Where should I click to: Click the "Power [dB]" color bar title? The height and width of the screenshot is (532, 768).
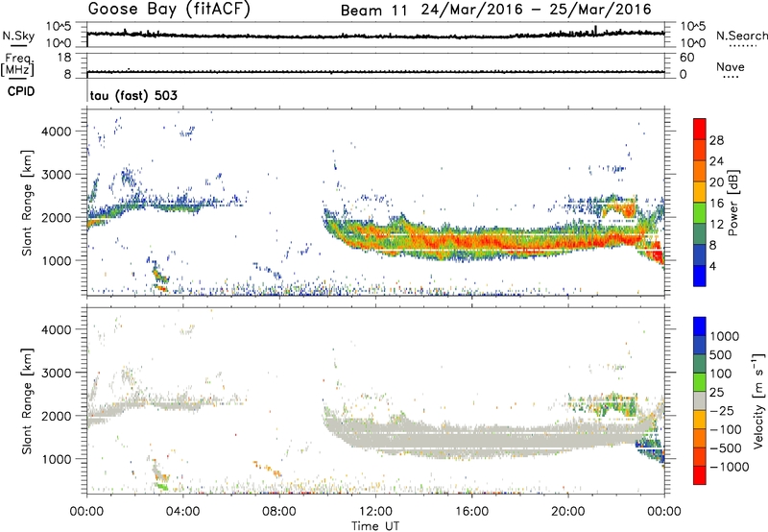click(732, 203)
